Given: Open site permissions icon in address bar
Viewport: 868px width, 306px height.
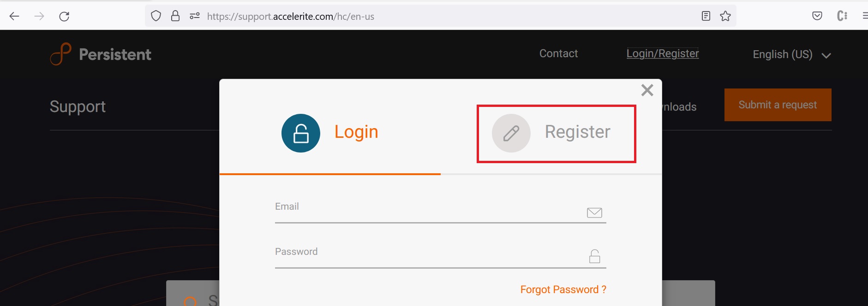Looking at the screenshot, I should (x=195, y=16).
